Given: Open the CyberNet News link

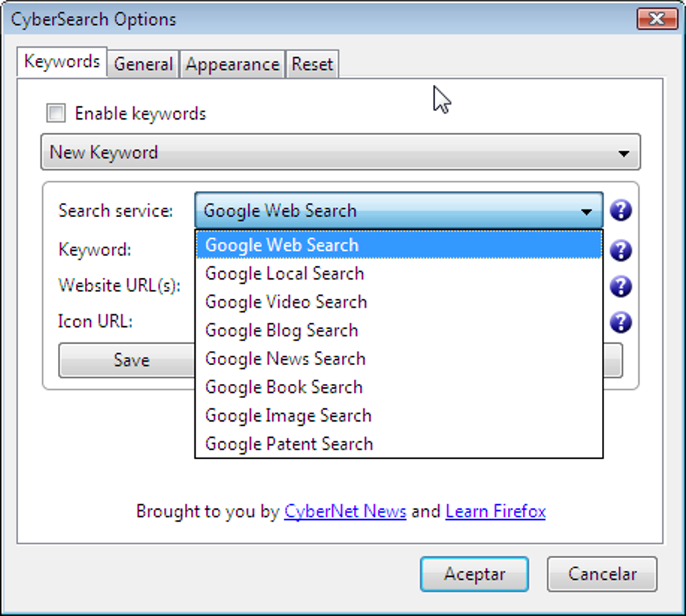Looking at the screenshot, I should pyautogui.click(x=345, y=511).
